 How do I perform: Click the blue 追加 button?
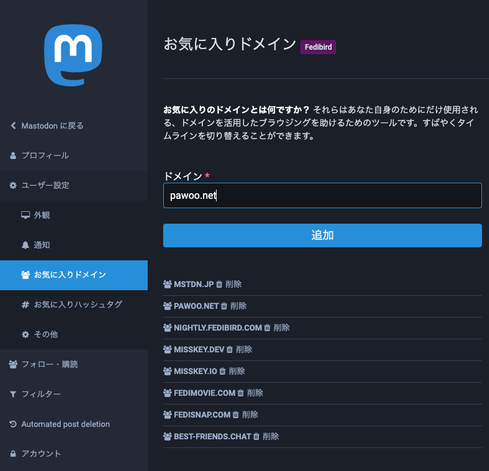(322, 235)
